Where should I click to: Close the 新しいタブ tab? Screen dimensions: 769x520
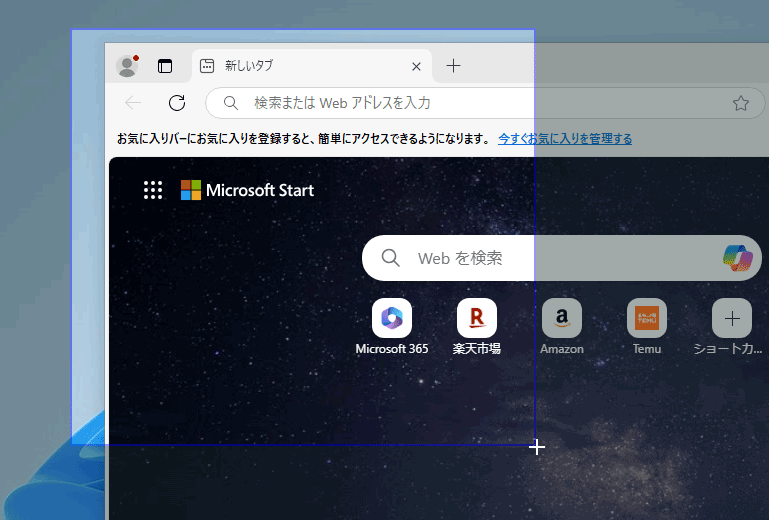(x=416, y=66)
